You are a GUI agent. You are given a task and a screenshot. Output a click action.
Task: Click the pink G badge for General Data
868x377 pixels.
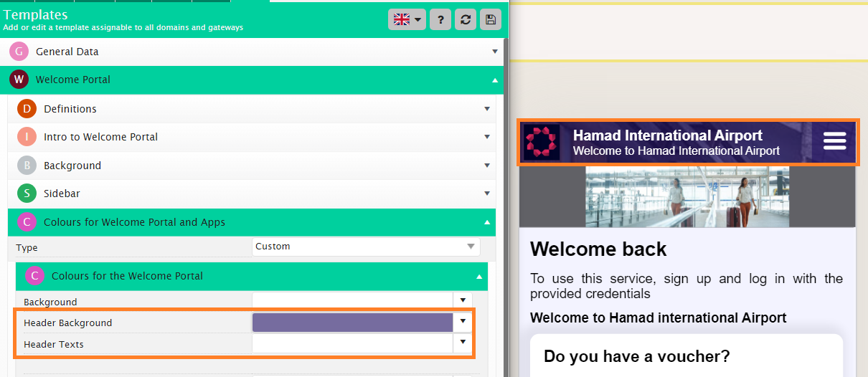pos(19,52)
